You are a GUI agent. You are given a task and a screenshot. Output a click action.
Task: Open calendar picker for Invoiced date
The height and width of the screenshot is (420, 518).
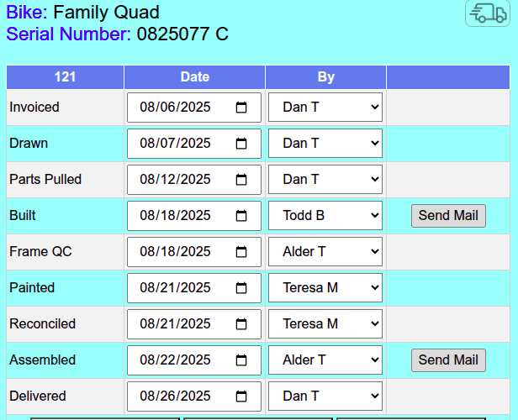[x=241, y=108]
